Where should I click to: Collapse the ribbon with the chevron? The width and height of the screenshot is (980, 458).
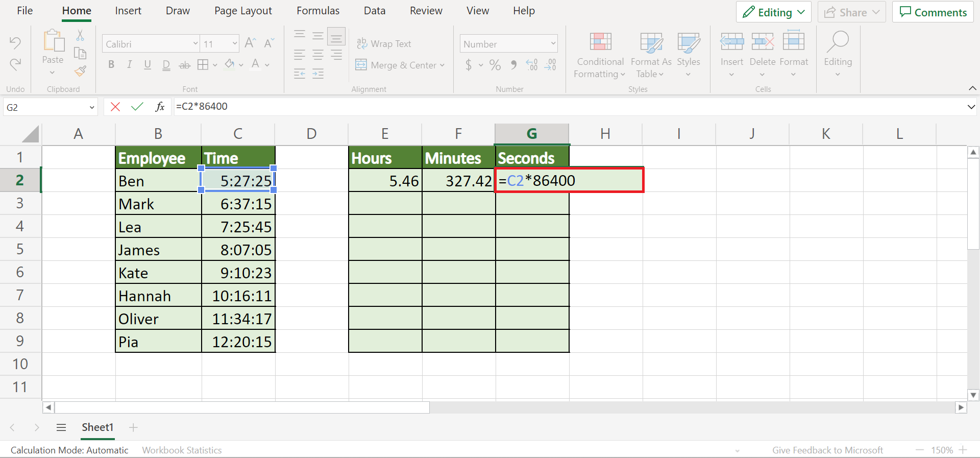[972, 88]
